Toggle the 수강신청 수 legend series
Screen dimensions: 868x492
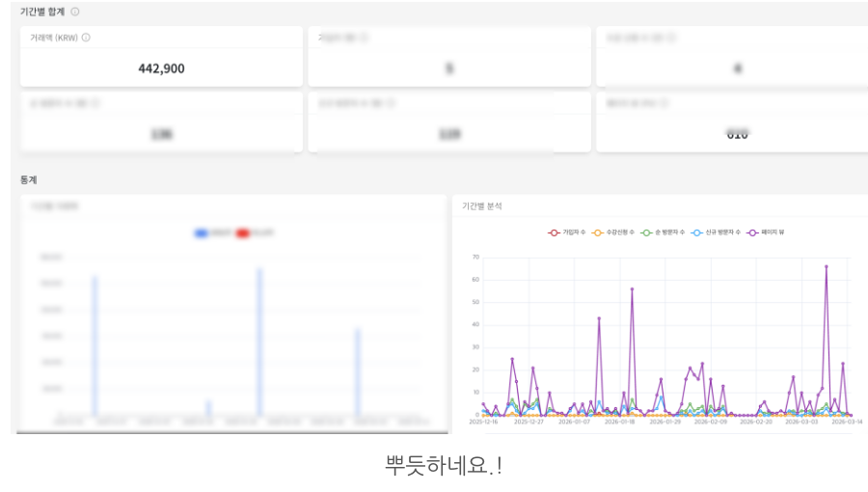pyautogui.click(x=612, y=232)
